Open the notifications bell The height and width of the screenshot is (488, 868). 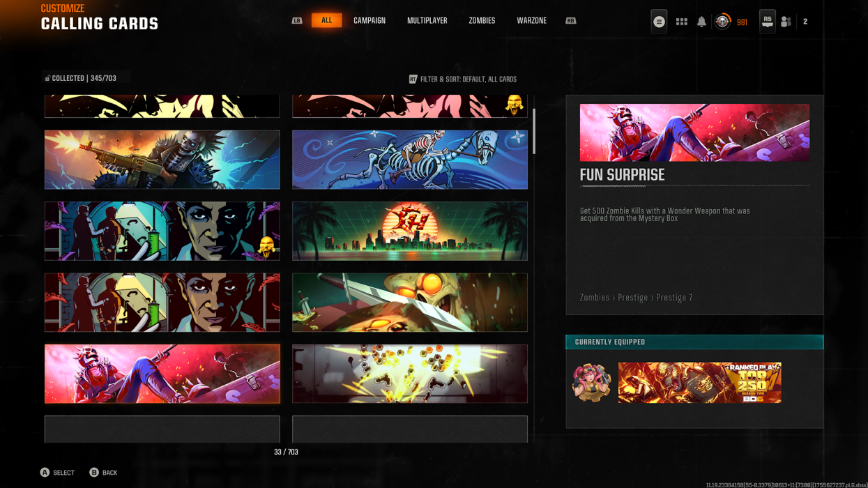(701, 22)
